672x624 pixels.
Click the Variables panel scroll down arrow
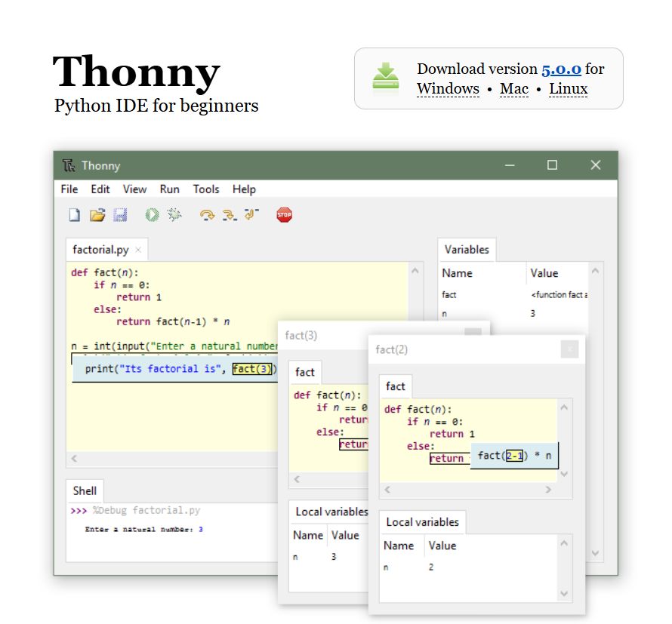(x=595, y=553)
